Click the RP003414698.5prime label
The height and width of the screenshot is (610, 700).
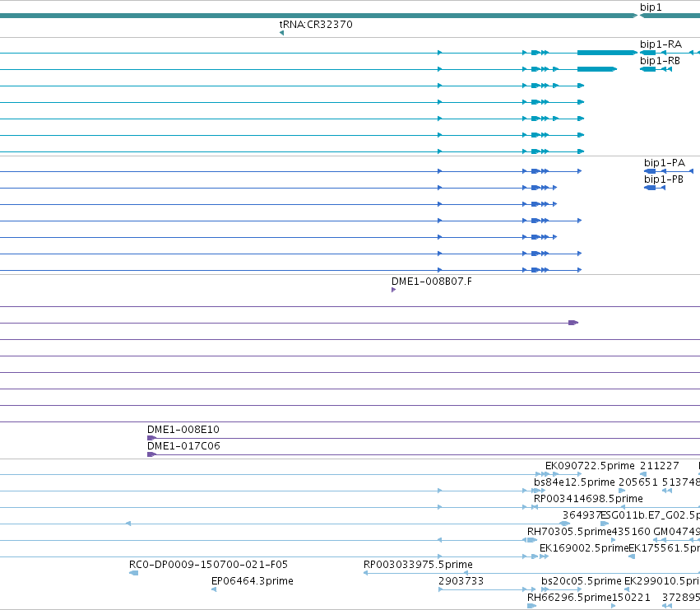[x=588, y=499]
